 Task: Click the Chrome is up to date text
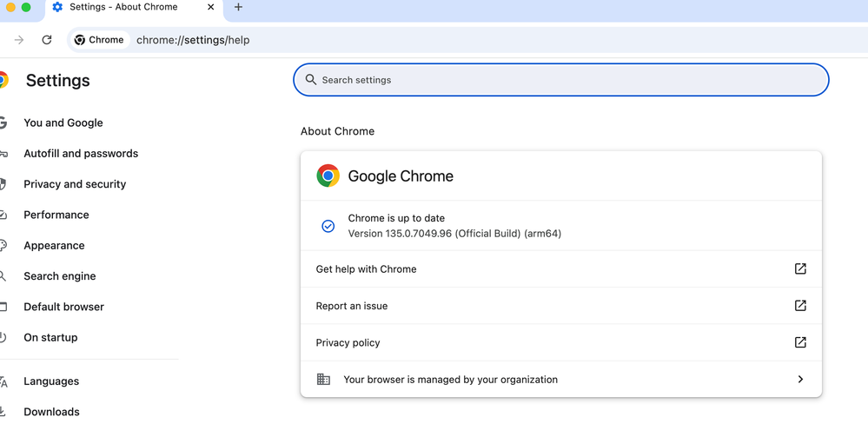pyautogui.click(x=396, y=218)
